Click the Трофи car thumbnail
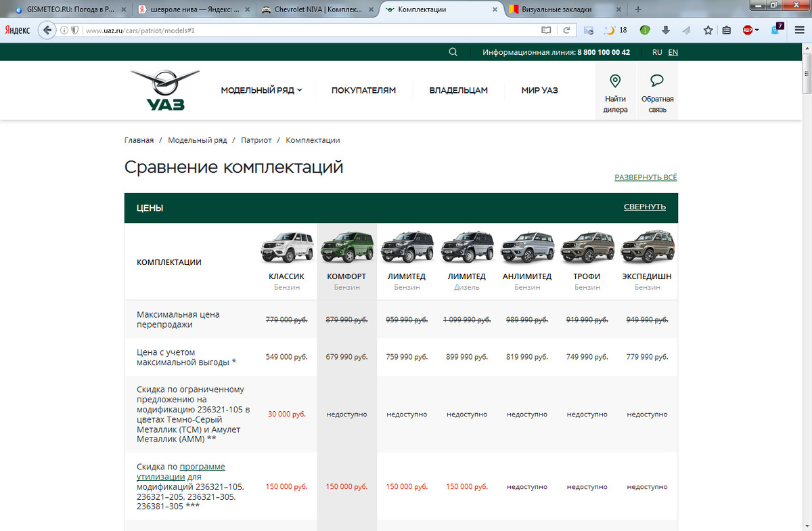 (x=587, y=248)
